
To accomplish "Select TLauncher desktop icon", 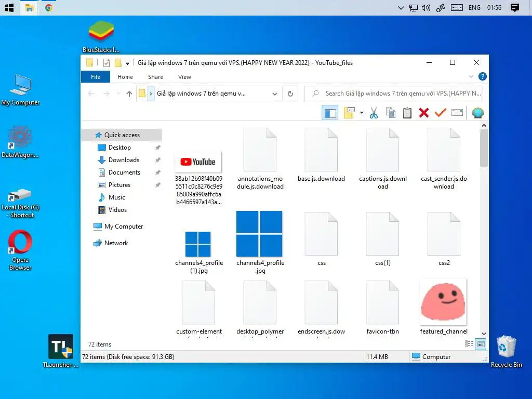I will pyautogui.click(x=61, y=351).
